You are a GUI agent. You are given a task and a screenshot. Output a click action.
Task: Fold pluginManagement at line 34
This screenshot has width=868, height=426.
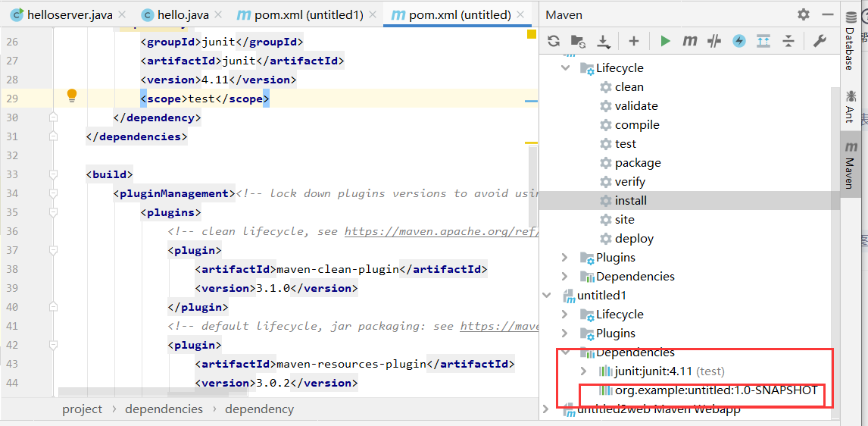[x=53, y=193]
